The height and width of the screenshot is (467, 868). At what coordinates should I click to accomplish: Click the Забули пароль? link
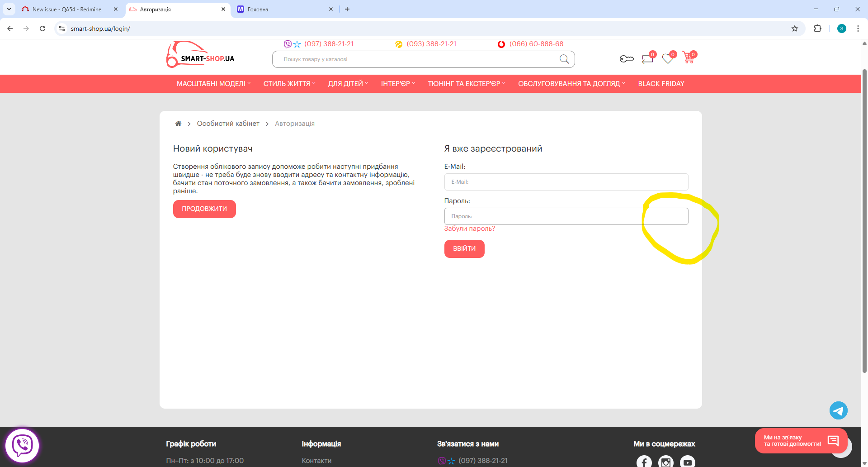pyautogui.click(x=469, y=229)
